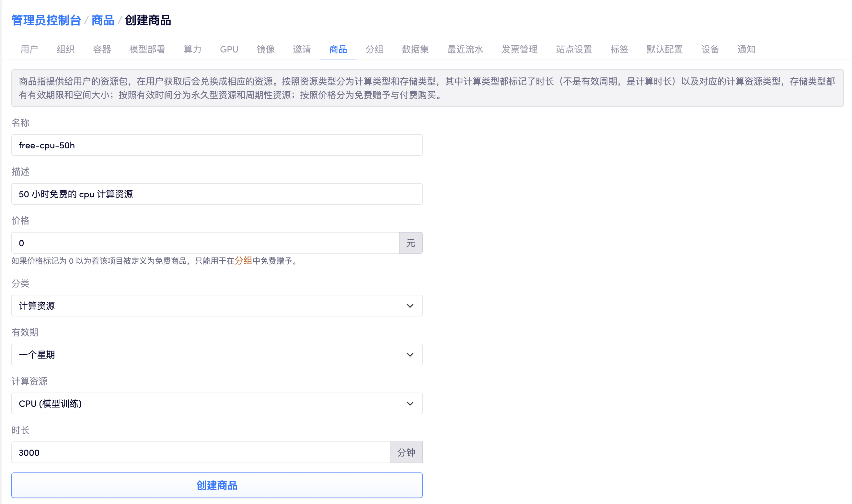The height and width of the screenshot is (504, 852).
Task: Click the 创建商品 submit button
Action: (x=217, y=485)
